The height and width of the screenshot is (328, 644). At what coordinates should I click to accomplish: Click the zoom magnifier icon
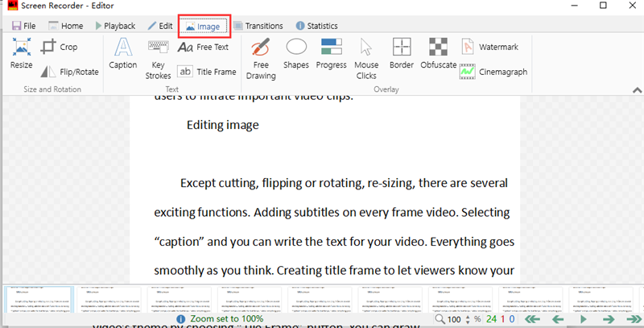pyautogui.click(x=440, y=319)
